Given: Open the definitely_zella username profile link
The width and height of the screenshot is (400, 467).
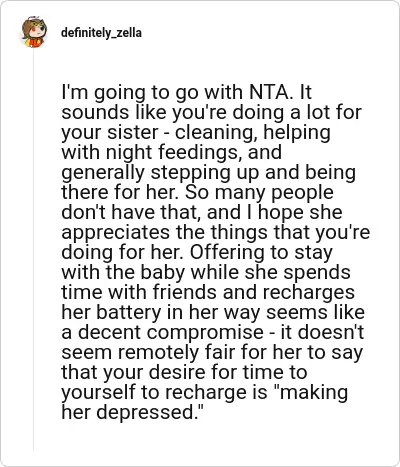Looking at the screenshot, I should point(101,33).
